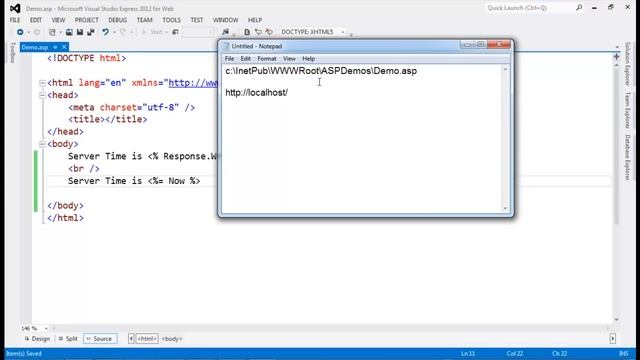Click the uncomment selection toolbar icon
The width and height of the screenshot is (640, 360).
(x=269, y=32)
